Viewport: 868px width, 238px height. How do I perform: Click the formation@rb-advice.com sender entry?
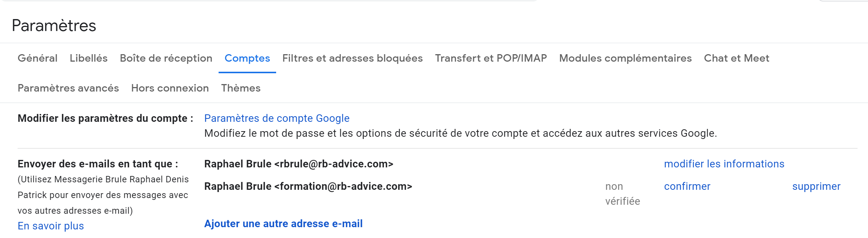pyautogui.click(x=308, y=186)
